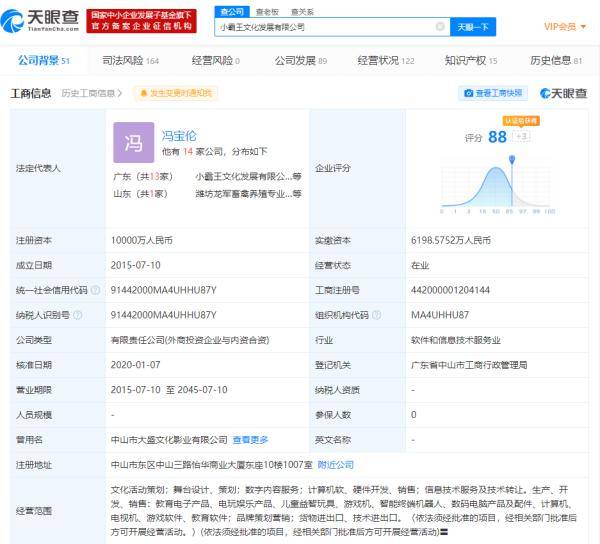Open the 经营风险 tab
Image resolution: width=600 pixels, height=544 pixels.
(x=216, y=60)
